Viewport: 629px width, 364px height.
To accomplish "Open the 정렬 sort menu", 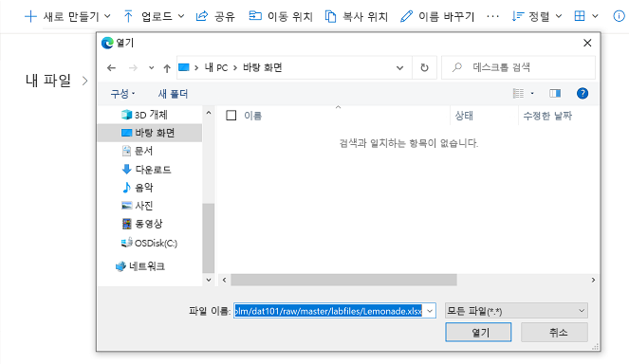I will (537, 16).
